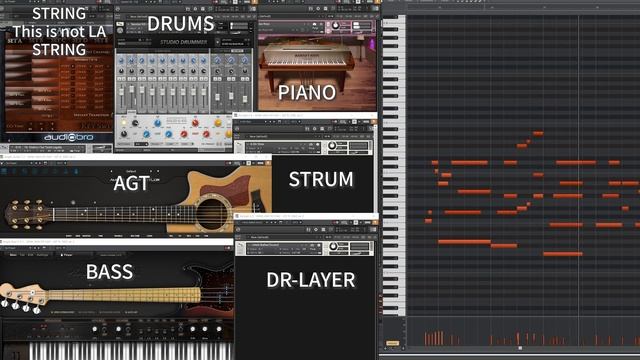The height and width of the screenshot is (360, 640).
Task: Open the Studio Drummer dropdown arrow button
Action: 217,42
